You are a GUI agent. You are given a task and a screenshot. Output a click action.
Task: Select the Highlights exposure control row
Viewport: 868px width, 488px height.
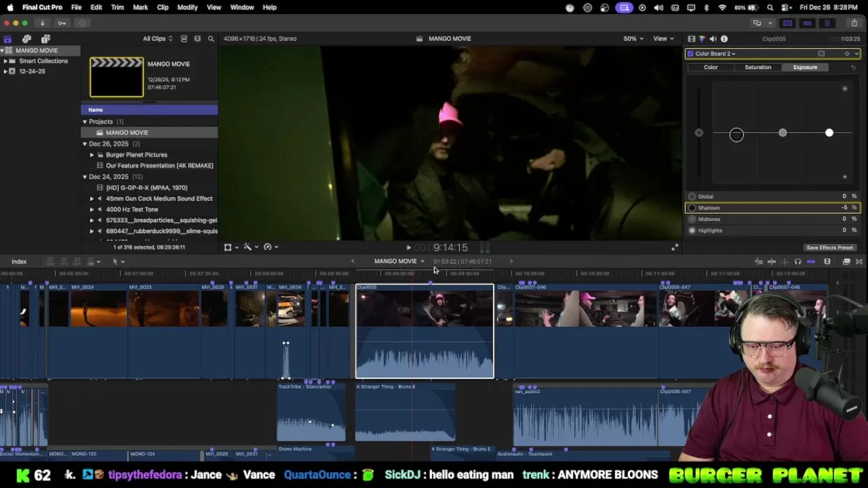tap(772, 230)
